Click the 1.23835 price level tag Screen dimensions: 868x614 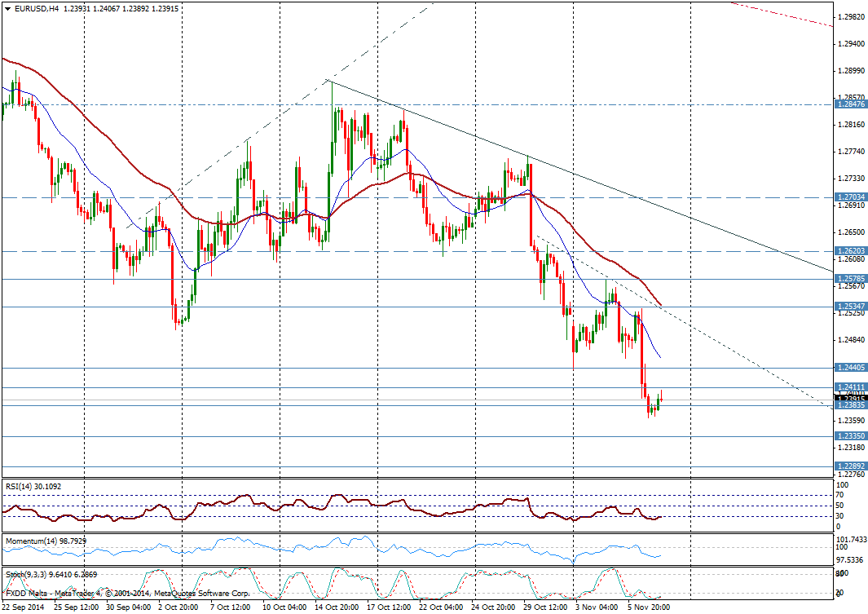[x=851, y=405]
